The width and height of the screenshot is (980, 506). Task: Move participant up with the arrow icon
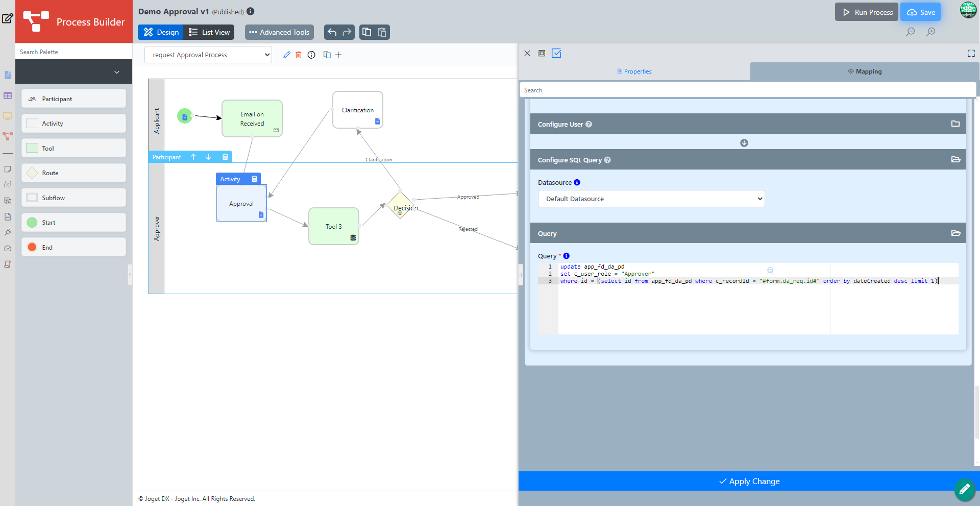(193, 157)
